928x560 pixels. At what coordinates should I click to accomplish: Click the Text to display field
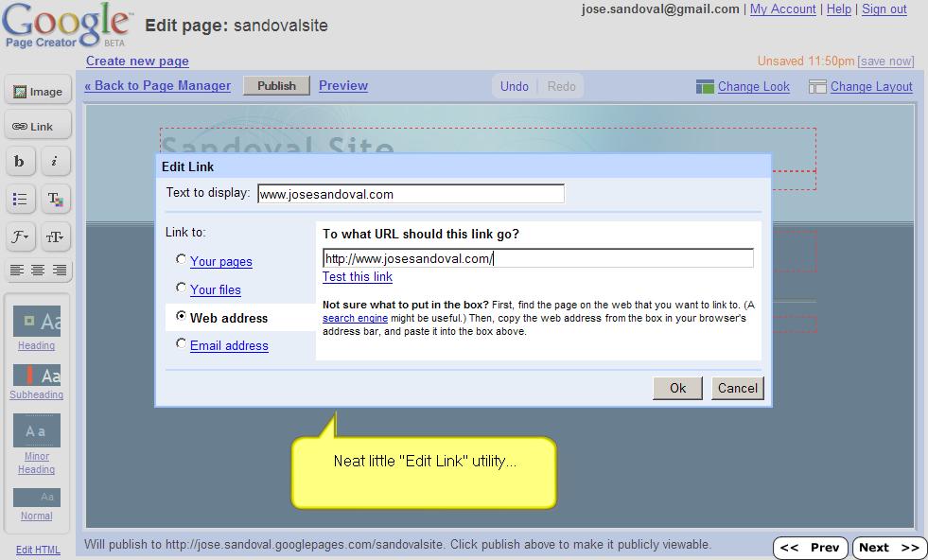(x=411, y=194)
